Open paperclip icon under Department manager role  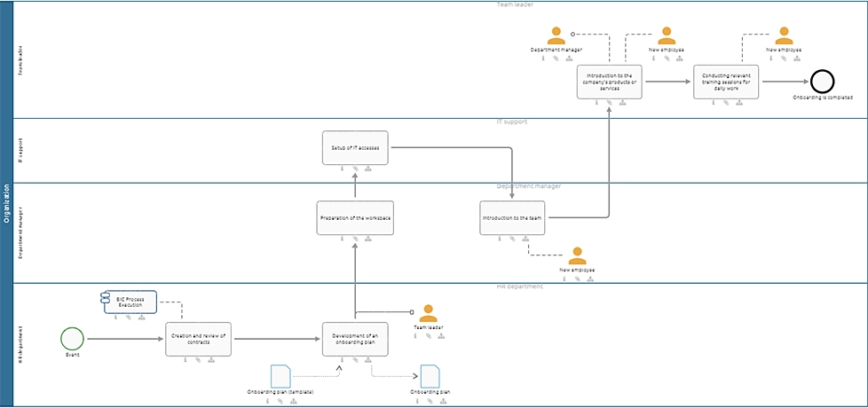coord(556,58)
